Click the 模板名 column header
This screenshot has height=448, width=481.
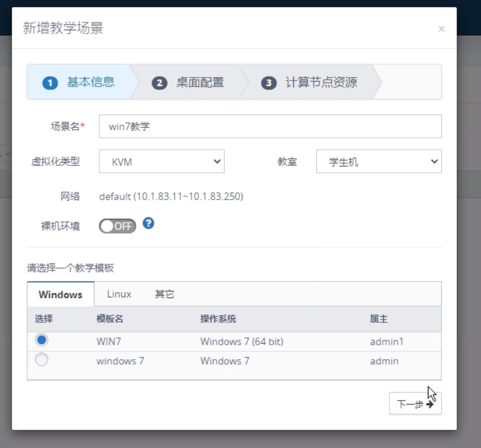pyautogui.click(x=109, y=319)
